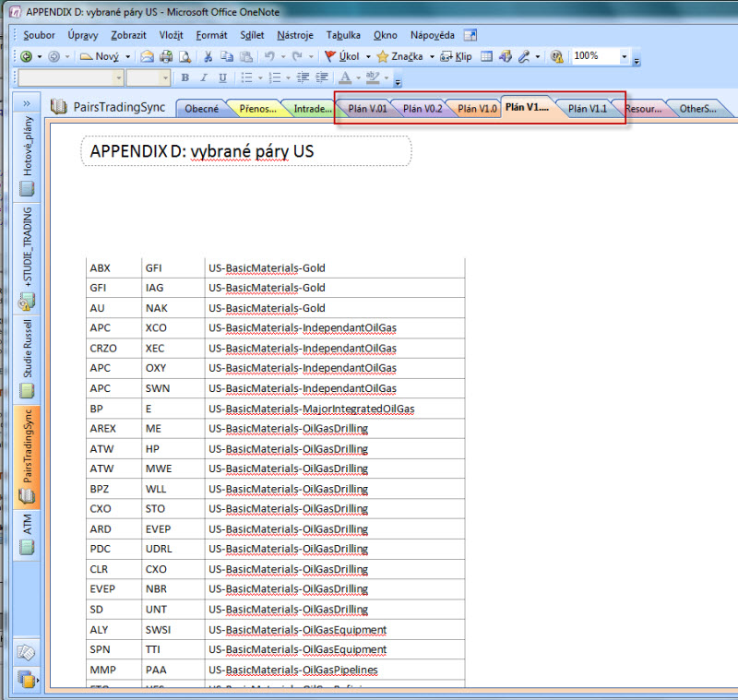Toggle Italic formatting
738x700 pixels.
tap(204, 78)
